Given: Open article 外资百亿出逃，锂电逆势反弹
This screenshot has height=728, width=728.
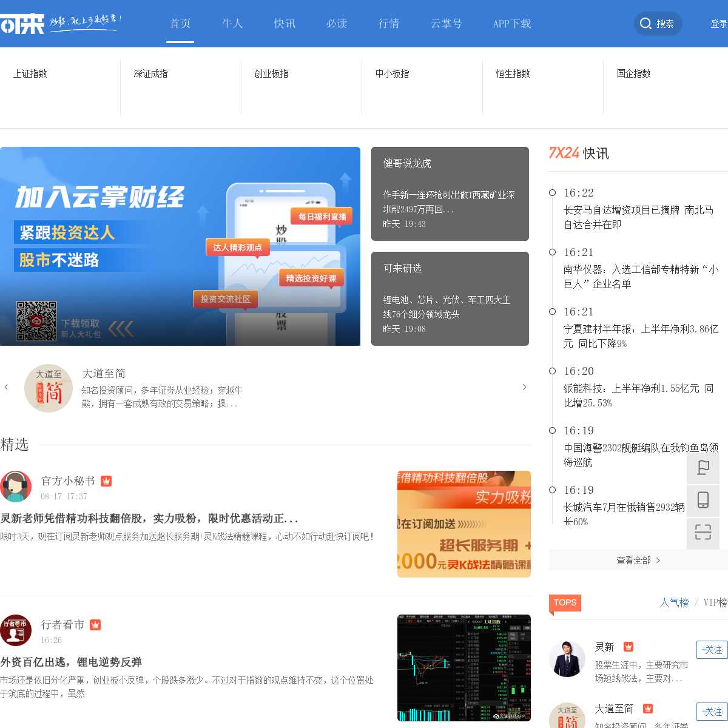Looking at the screenshot, I should click(71, 662).
